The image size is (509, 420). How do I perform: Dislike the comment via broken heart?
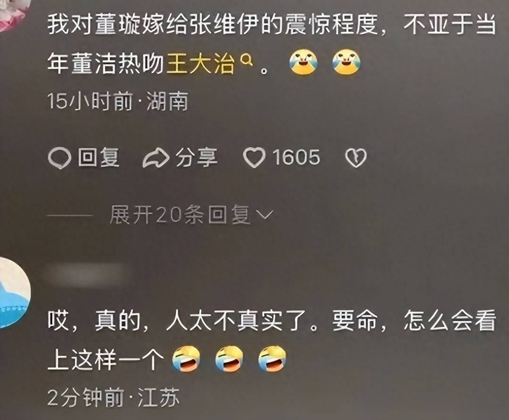click(x=355, y=158)
